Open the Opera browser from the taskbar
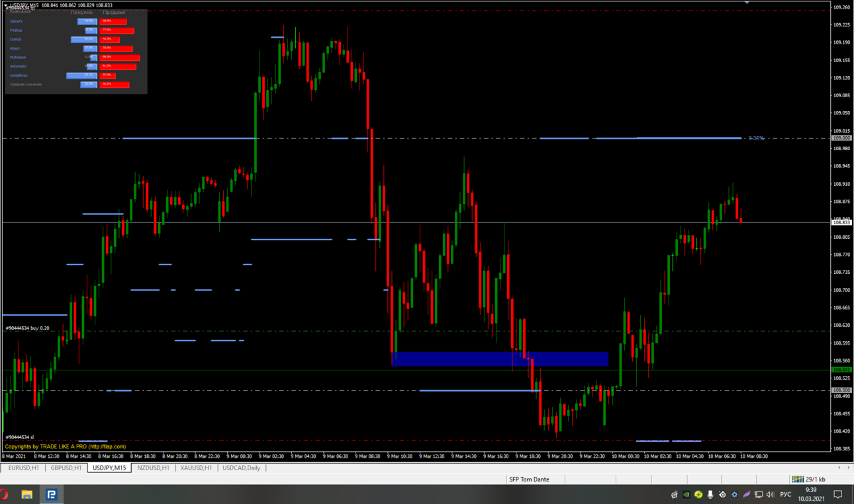 coord(3,494)
